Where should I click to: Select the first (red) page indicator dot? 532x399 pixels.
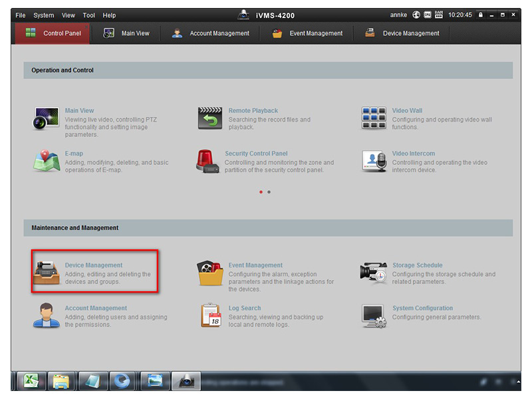tap(261, 192)
